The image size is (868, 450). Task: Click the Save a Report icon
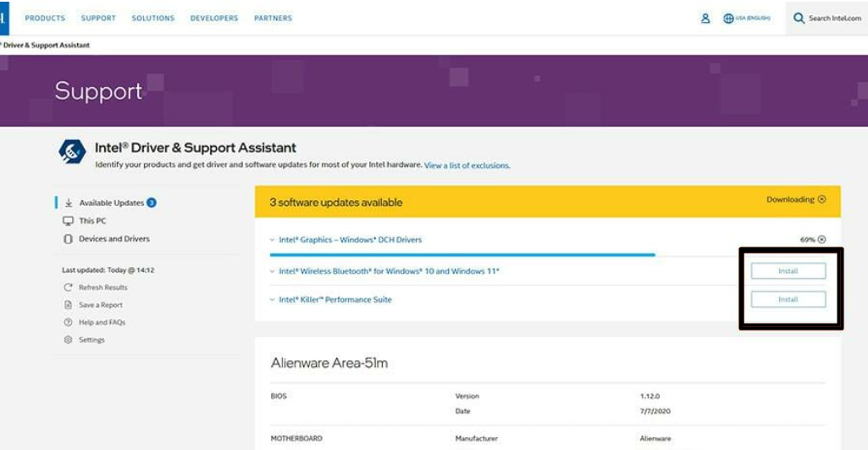tap(69, 305)
